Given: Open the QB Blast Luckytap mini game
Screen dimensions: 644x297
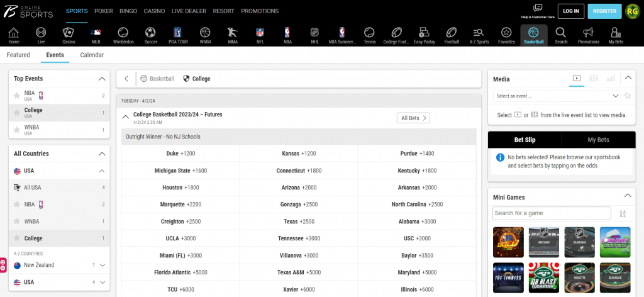Looking at the screenshot, I should pyautogui.click(x=544, y=277).
